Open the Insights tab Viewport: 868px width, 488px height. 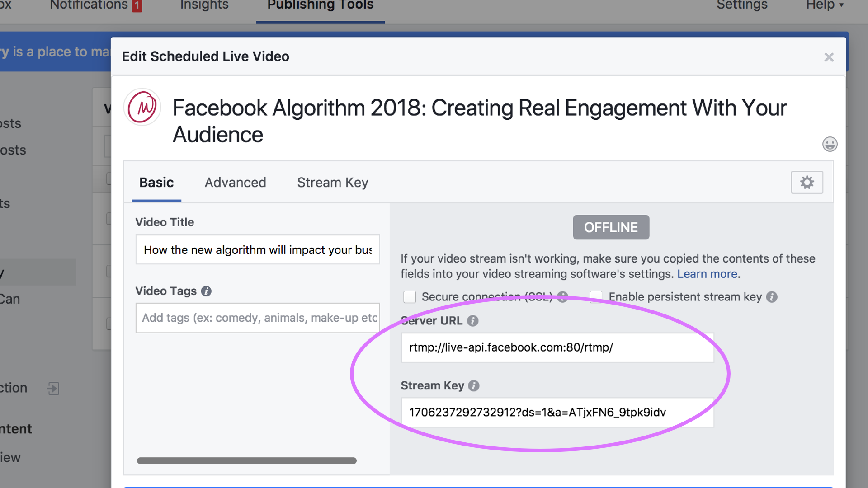(x=204, y=5)
